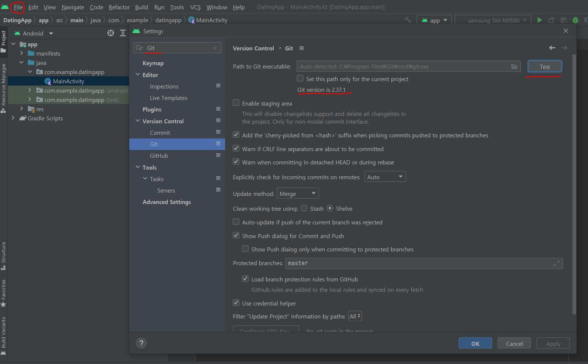Open the Refactor menu
The width and height of the screenshot is (588, 364).
(119, 7)
